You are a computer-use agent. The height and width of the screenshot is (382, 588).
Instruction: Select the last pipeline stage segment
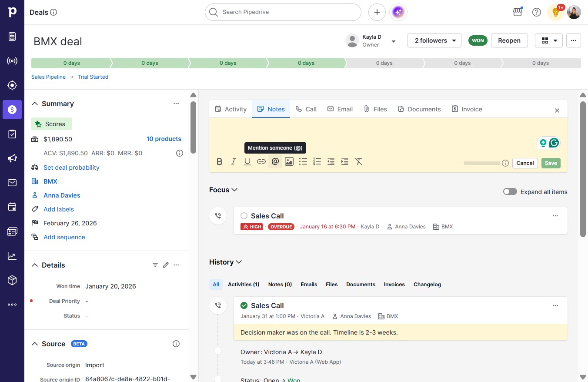click(541, 63)
